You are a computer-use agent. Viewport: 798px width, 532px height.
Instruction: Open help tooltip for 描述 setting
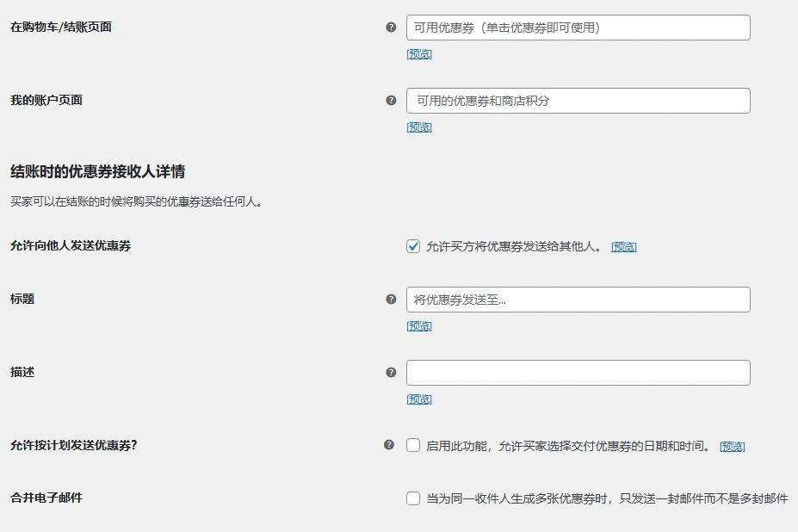pos(392,372)
